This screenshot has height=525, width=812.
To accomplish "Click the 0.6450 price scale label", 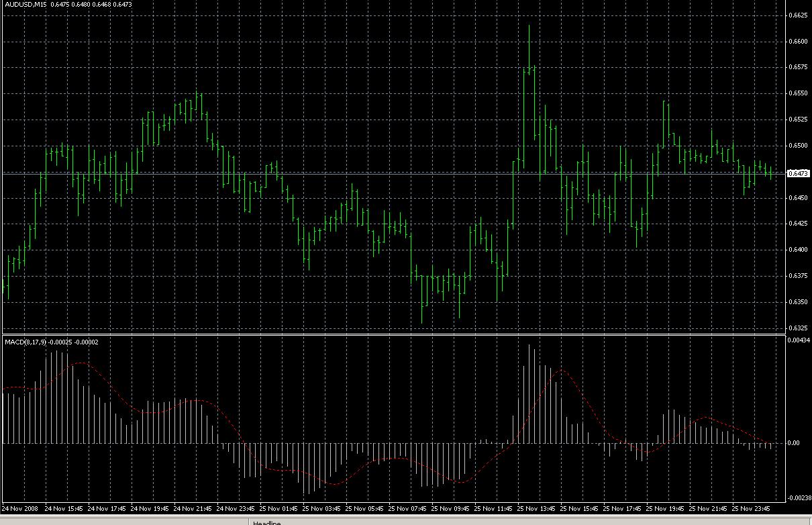I will 797,197.
